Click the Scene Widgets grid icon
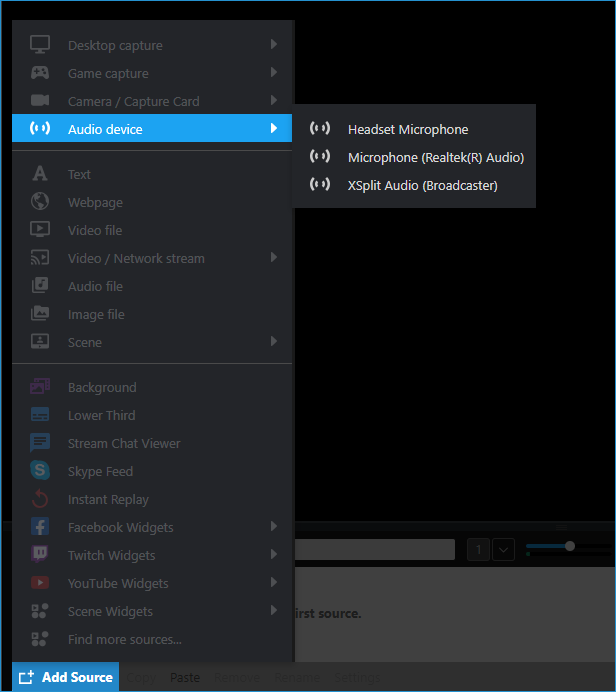 point(40,610)
